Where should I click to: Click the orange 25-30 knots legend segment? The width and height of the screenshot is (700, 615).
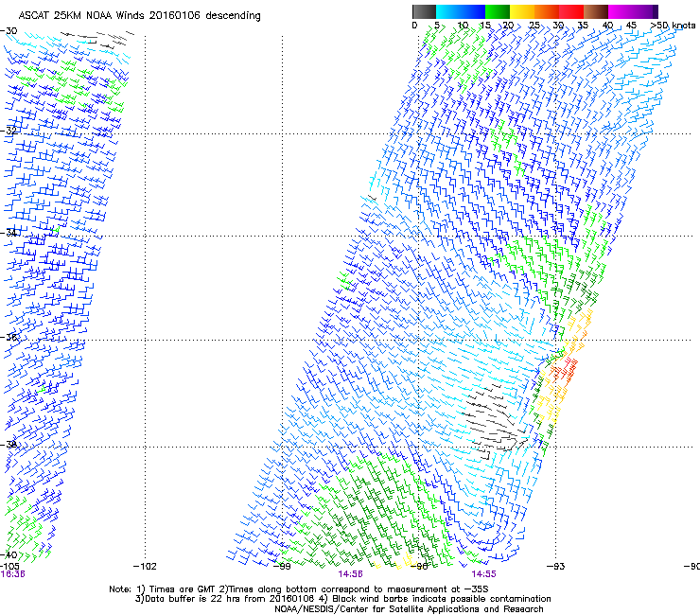pyautogui.click(x=547, y=11)
